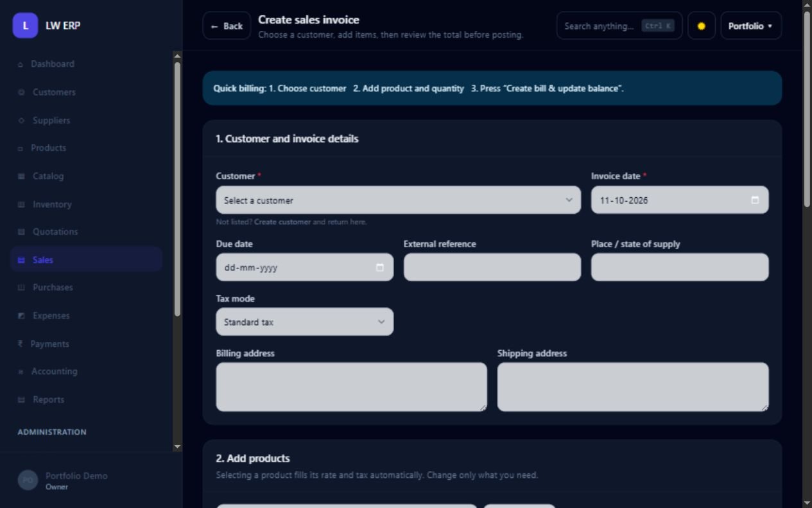Screen dimensions: 812x508
Task: Go to the Customers menu item
Action: point(86,92)
